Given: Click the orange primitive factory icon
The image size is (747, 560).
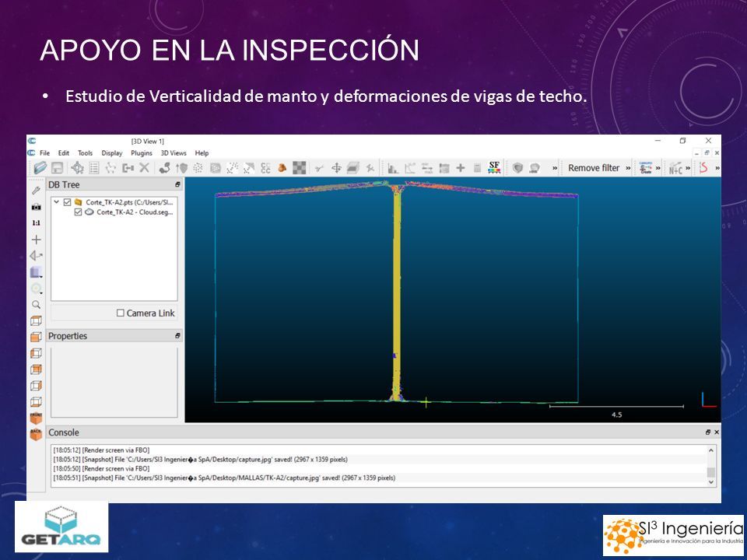Looking at the screenshot, I should pos(282,168).
